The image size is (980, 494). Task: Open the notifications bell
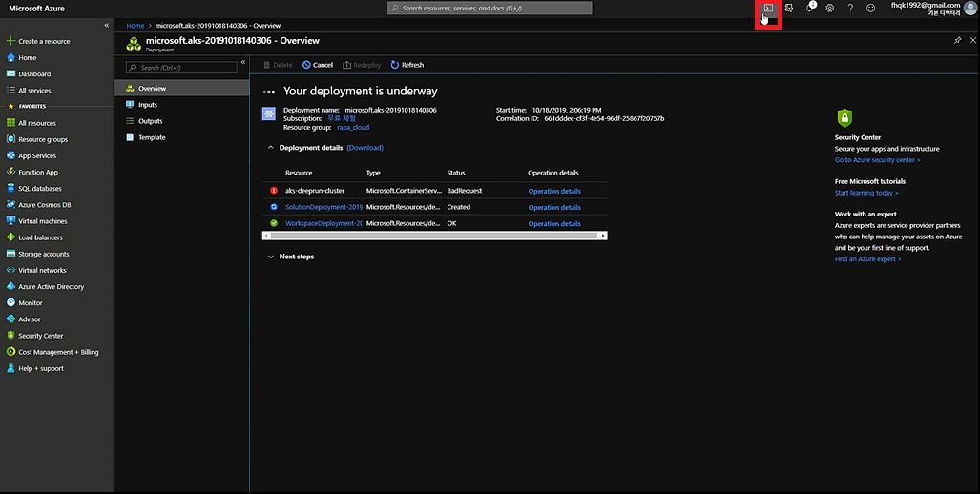[x=810, y=8]
